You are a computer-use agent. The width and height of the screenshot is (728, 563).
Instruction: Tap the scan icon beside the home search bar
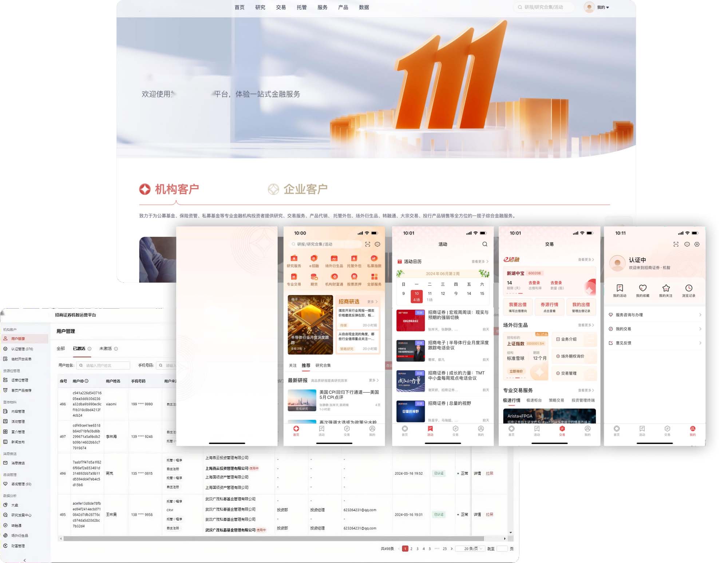click(368, 244)
